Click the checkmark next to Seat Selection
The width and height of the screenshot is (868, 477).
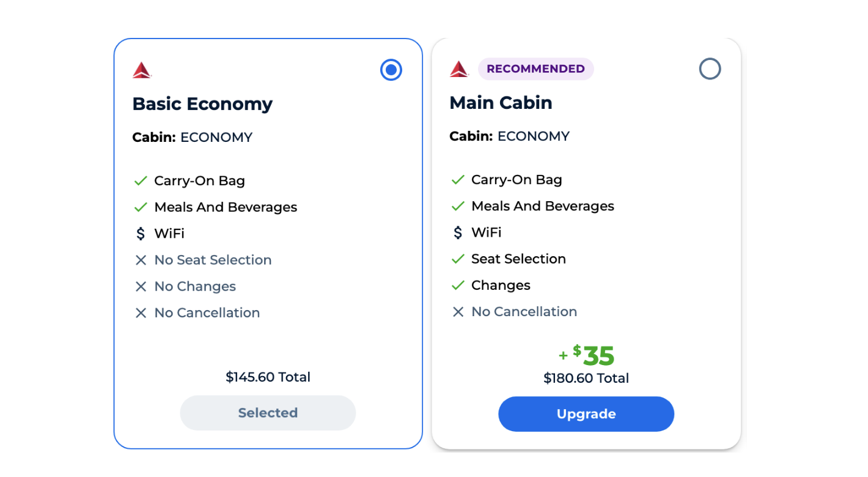pos(457,259)
